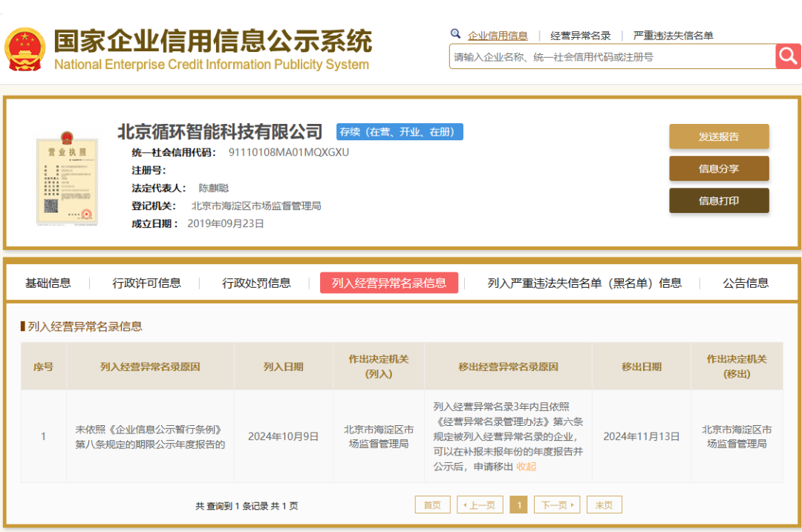Click the 序号 column header
Screen dimensions: 802x532
(44, 367)
